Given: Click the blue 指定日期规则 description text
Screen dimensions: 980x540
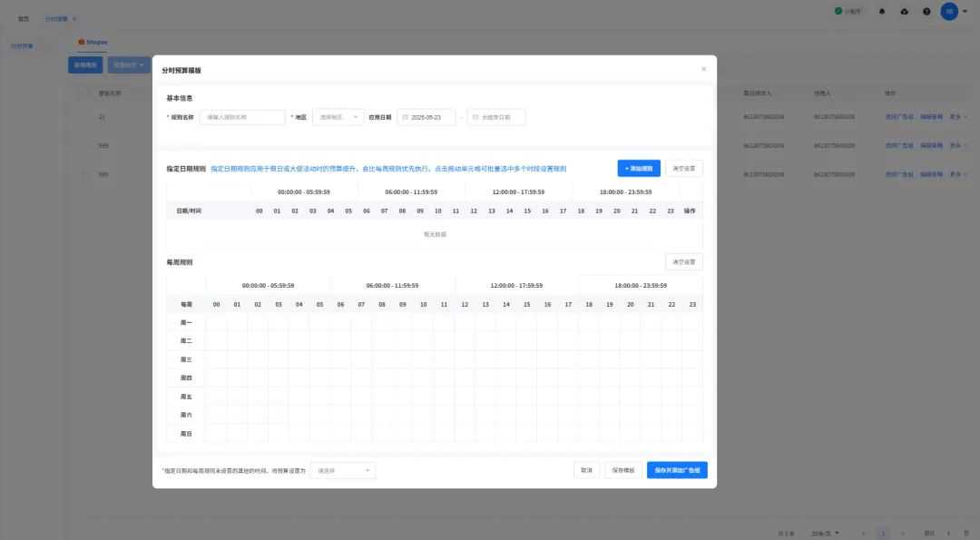Looking at the screenshot, I should 388,169.
